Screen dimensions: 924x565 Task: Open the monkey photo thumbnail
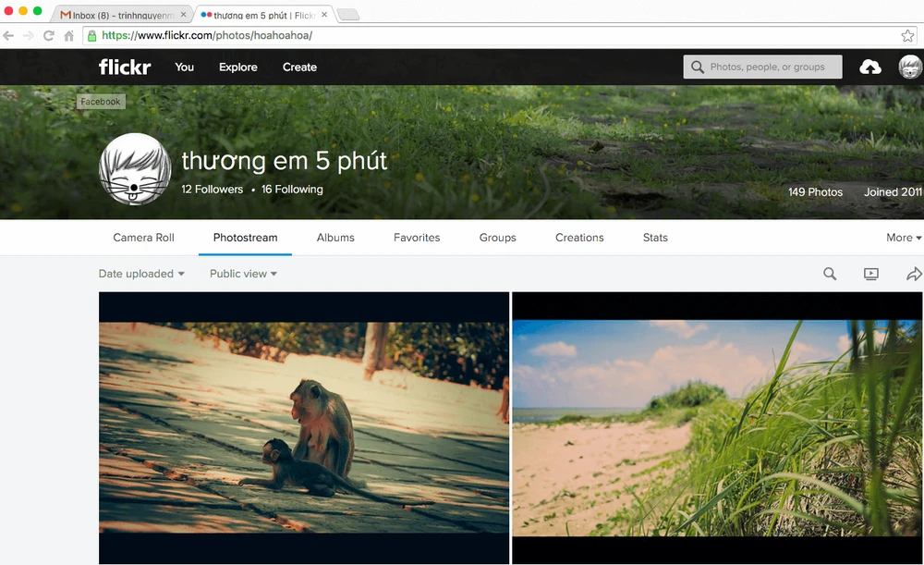tap(303, 428)
